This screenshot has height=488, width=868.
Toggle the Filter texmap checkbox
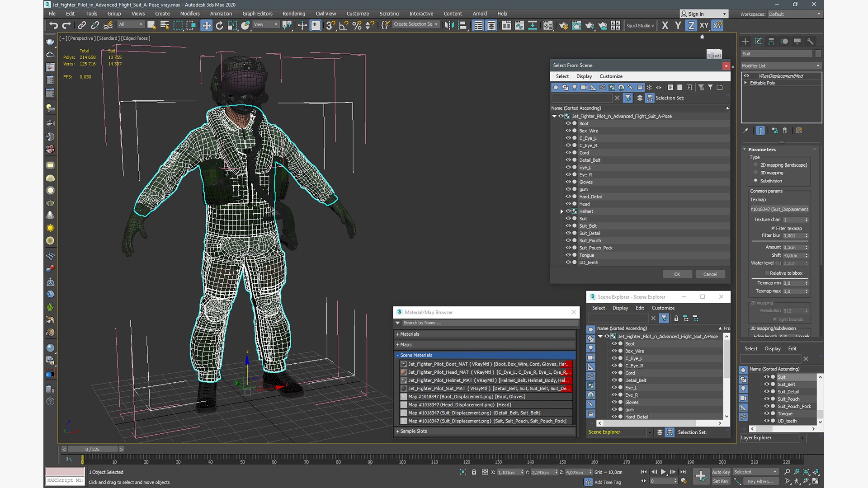coord(773,228)
